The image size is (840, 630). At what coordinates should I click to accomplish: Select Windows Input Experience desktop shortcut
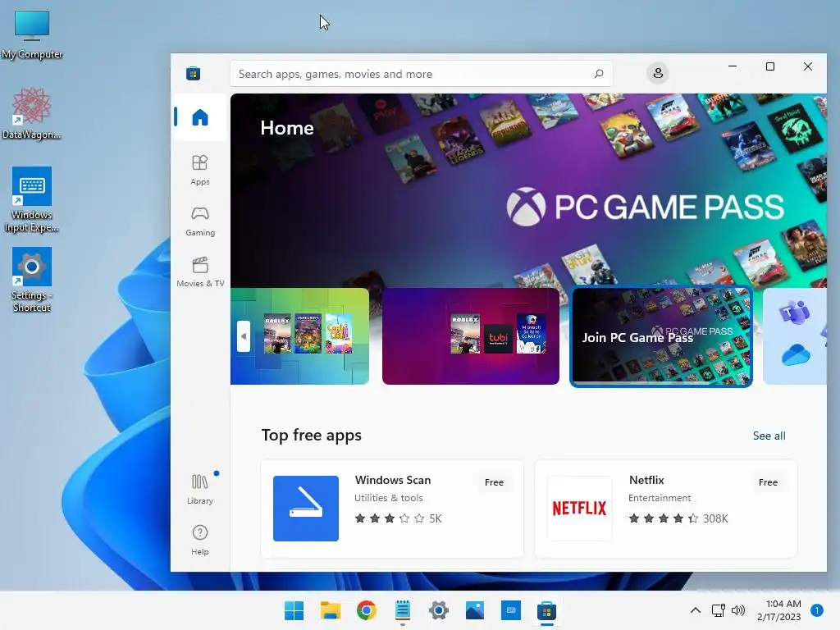(32, 200)
